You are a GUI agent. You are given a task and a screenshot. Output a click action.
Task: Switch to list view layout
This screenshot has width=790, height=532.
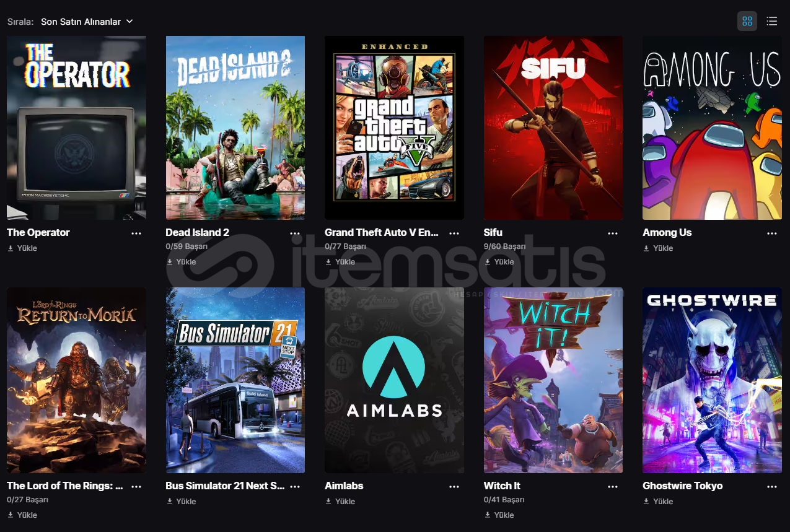[x=771, y=21]
